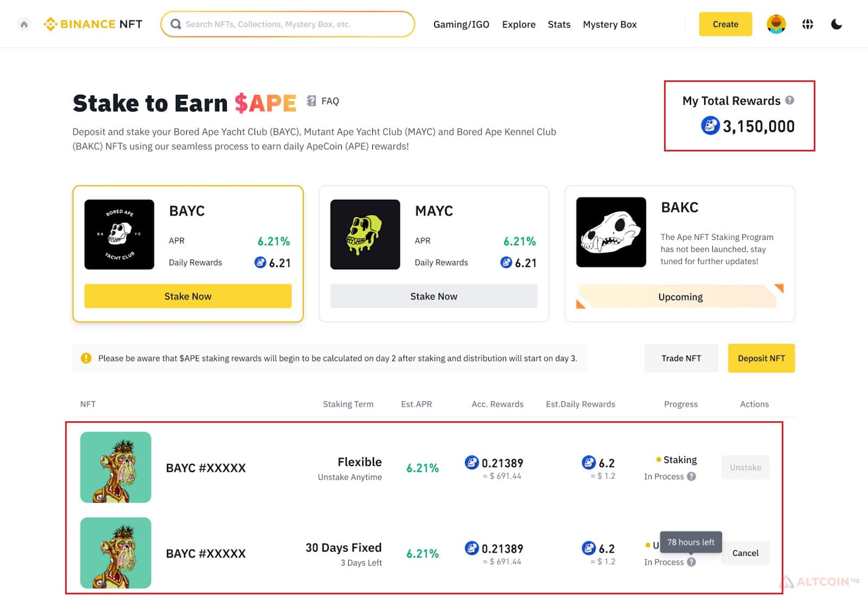Click the Binance NFT logo
The height and width of the screenshot is (596, 868).
[93, 24]
